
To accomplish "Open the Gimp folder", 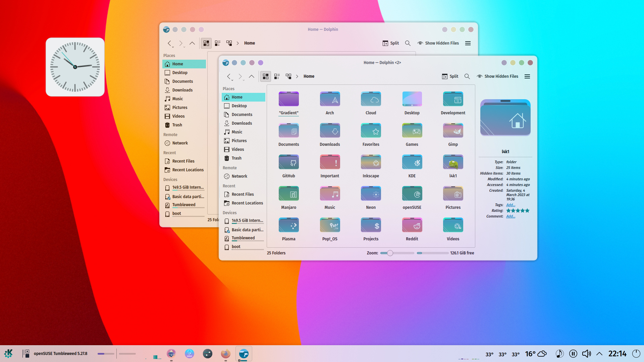I will pos(453,135).
